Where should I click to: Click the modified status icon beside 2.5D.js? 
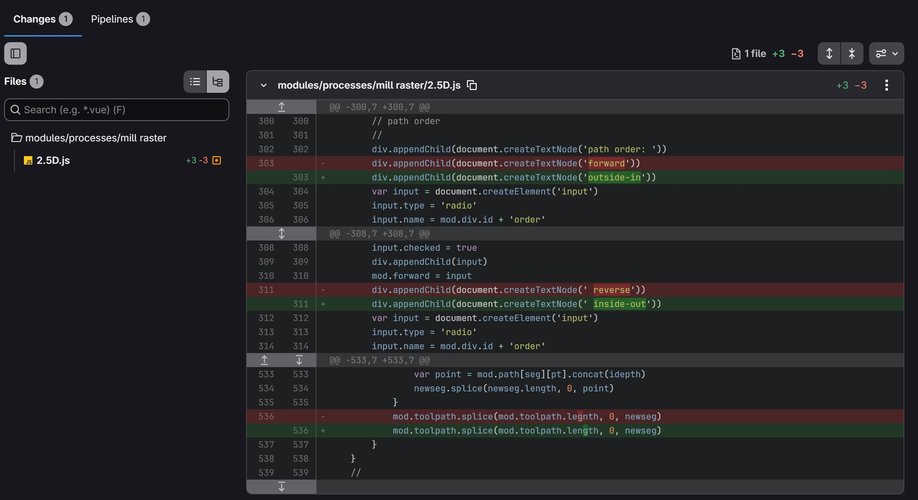(217, 160)
